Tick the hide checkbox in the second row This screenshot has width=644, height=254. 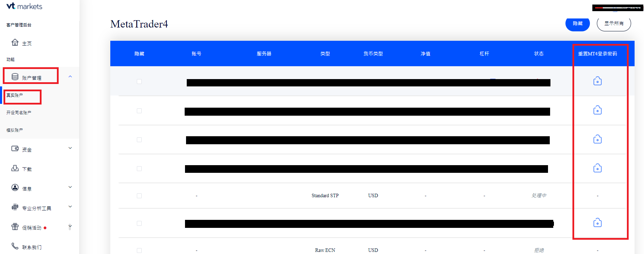coord(139,111)
